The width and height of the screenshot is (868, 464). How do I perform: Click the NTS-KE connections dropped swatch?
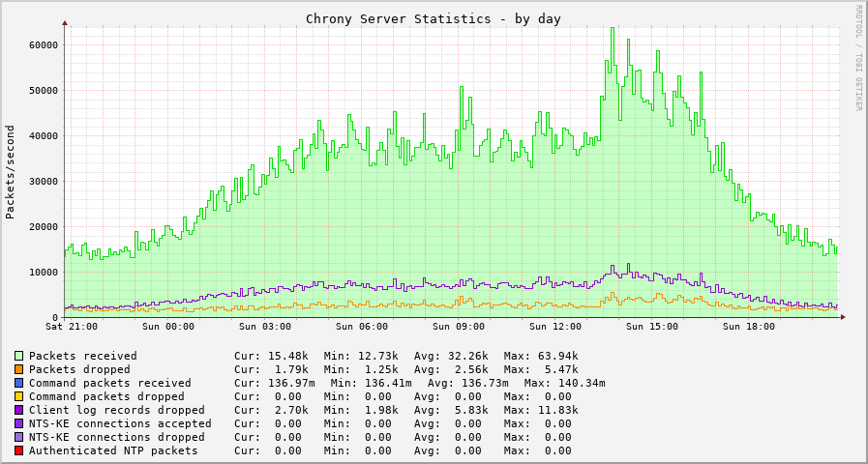(x=19, y=438)
